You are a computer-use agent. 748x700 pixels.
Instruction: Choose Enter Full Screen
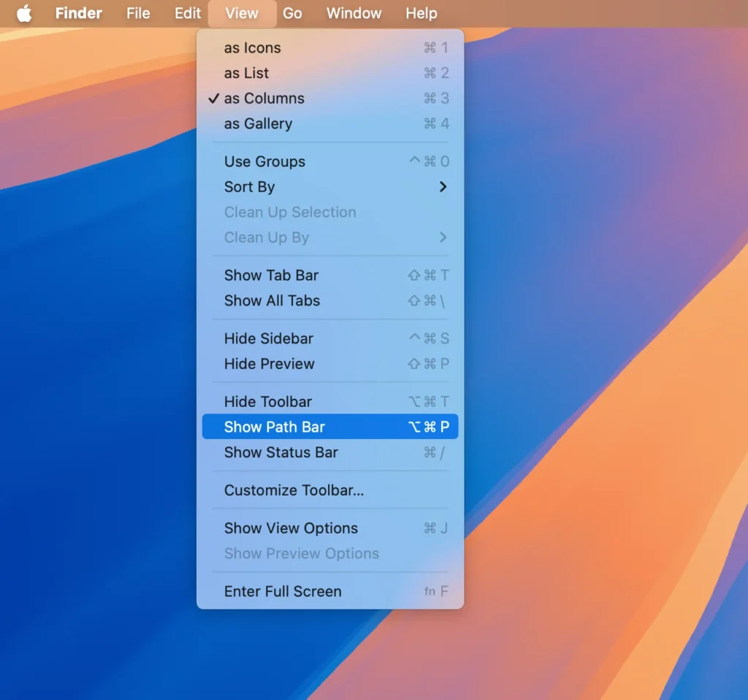pos(330,591)
